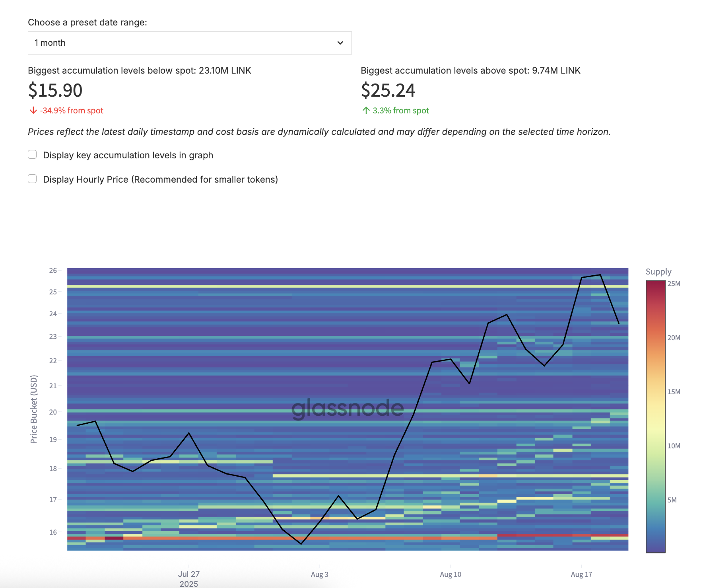Click the 5M mark on the Supply scale

pyautogui.click(x=673, y=500)
